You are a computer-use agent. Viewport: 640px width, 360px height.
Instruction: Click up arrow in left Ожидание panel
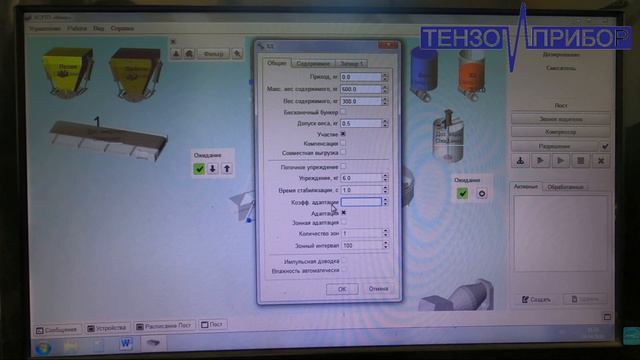pyautogui.click(x=227, y=169)
